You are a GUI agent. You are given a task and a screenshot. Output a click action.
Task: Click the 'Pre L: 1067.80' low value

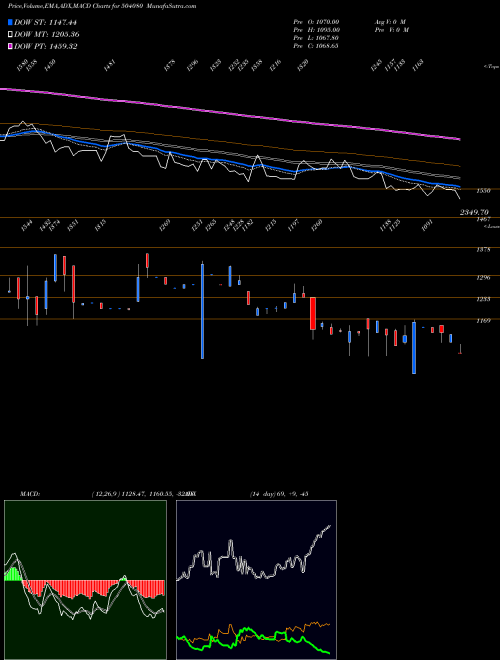click(x=316, y=38)
